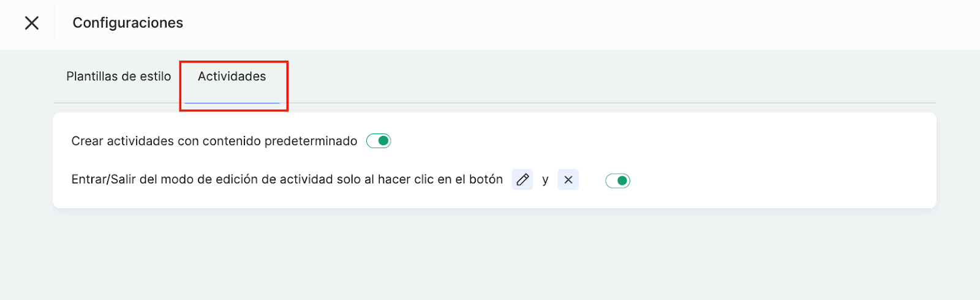Click the blue underline beneath Actividades

[x=232, y=103]
